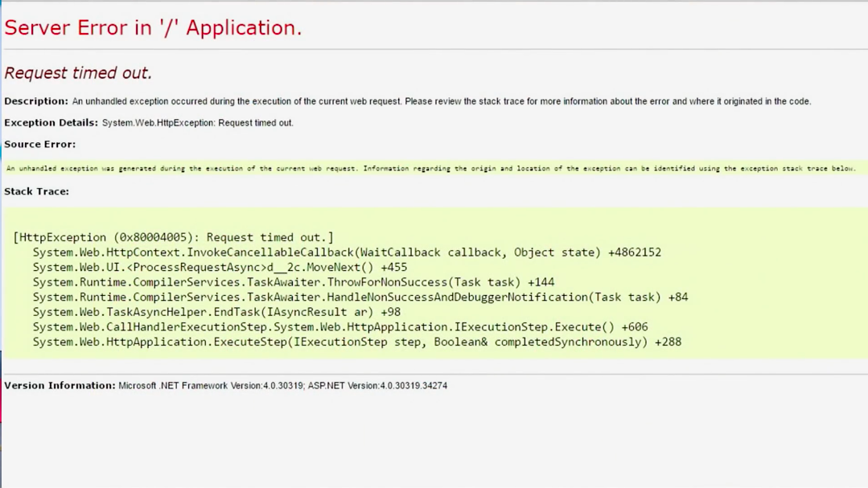This screenshot has width=868, height=488.
Task: Click the HandleNonSuccessAndDebuggerNotification stack line
Action: pyautogui.click(x=360, y=297)
